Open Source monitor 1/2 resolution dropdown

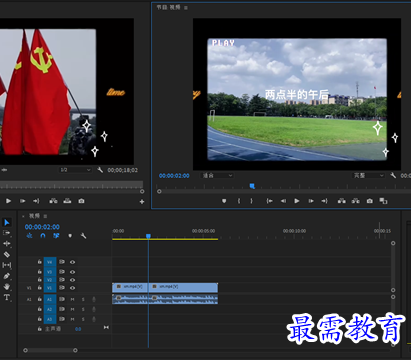click(75, 170)
